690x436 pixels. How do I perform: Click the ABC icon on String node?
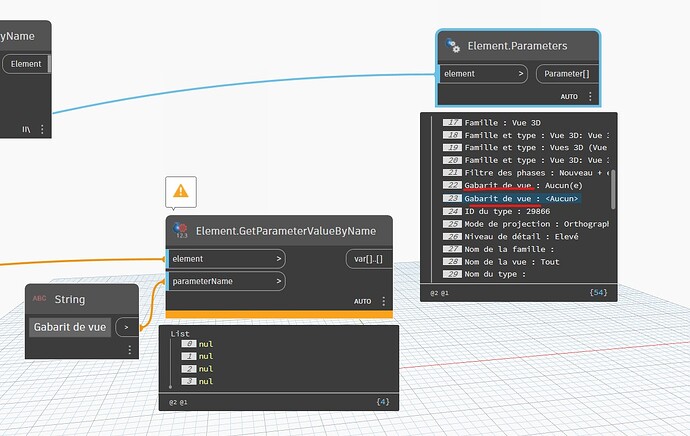coord(39,298)
